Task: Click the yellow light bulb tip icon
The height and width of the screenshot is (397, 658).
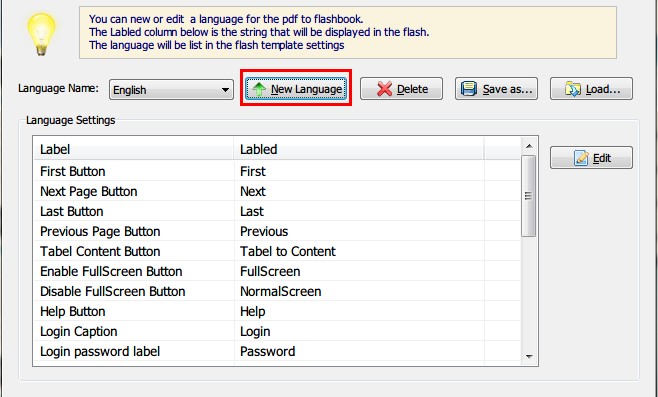Action: 41,34
